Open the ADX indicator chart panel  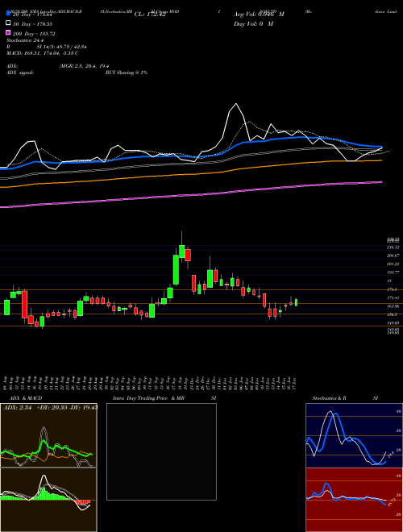click(x=48, y=435)
